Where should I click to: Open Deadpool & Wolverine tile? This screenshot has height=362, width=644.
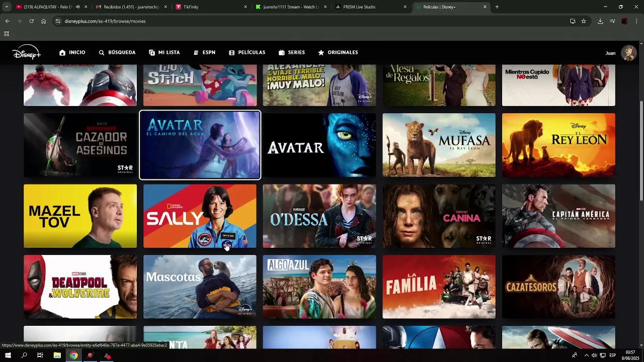(x=80, y=287)
